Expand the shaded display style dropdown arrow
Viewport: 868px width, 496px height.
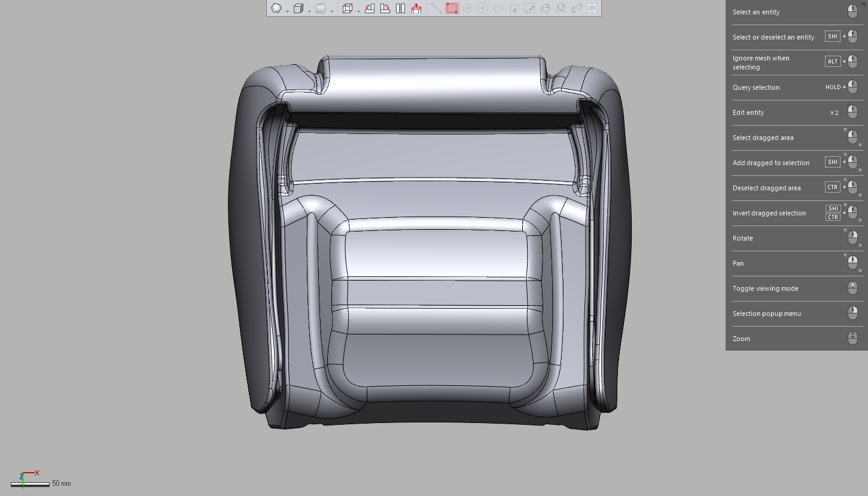(287, 11)
